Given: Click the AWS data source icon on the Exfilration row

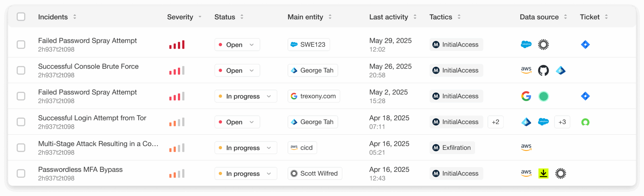Looking at the screenshot, I should (526, 147).
